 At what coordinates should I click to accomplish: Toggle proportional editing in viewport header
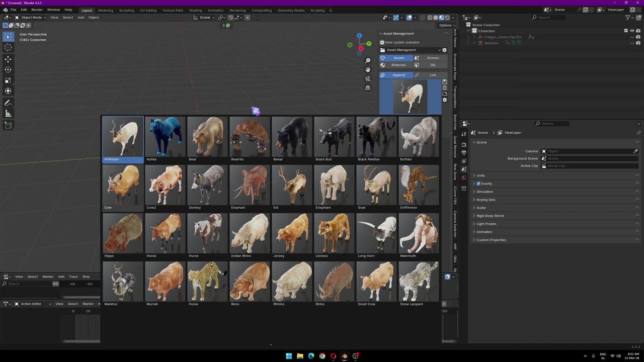(247, 18)
